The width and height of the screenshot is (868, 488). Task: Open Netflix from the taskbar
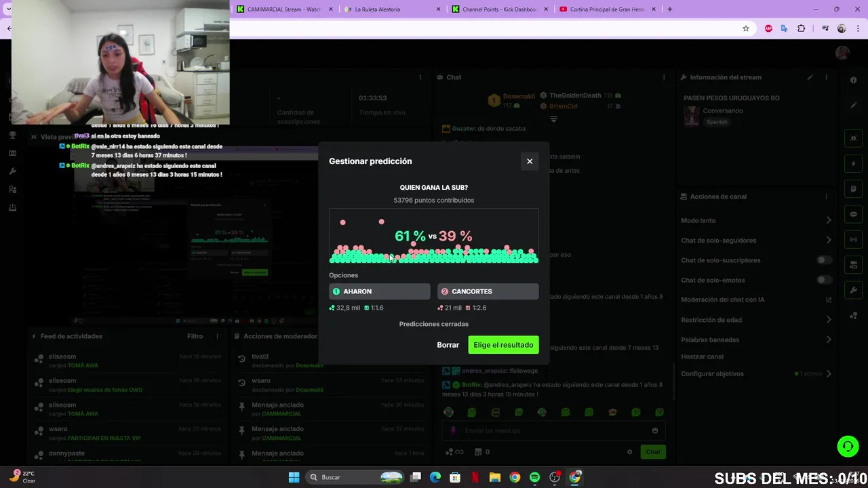(475, 477)
